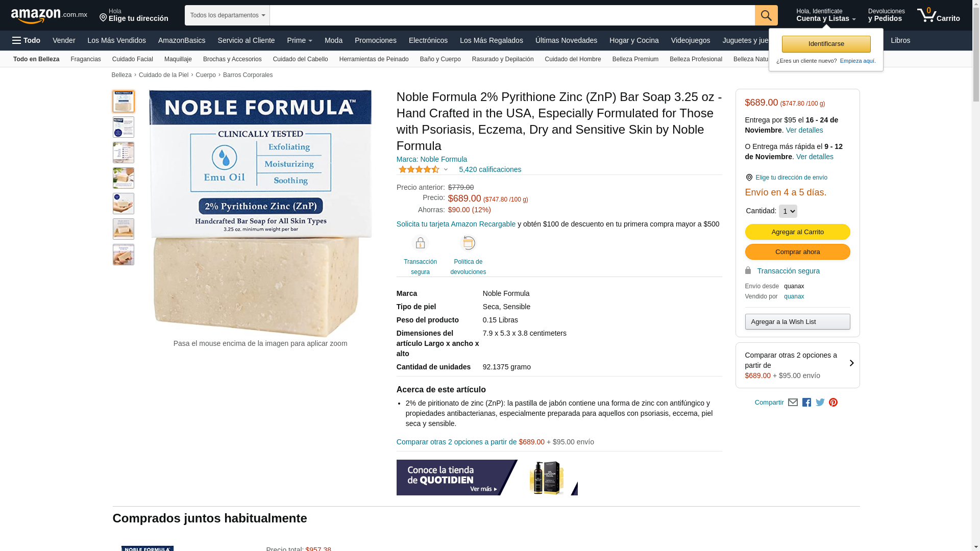Expand the star rating breakdown chevron
The width and height of the screenshot is (980, 551).
[x=446, y=169]
